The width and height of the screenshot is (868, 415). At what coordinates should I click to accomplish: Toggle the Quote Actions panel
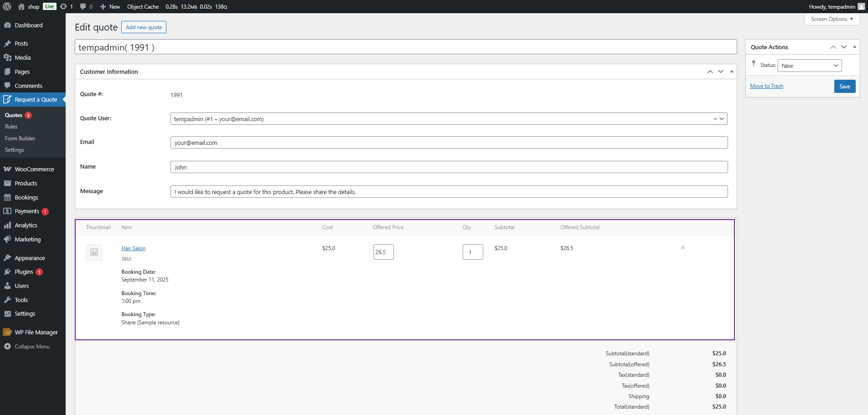pos(854,47)
